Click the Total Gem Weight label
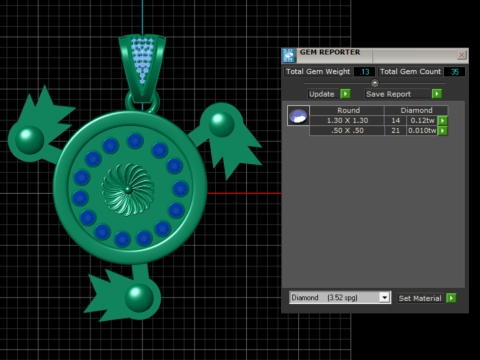 tap(318, 72)
